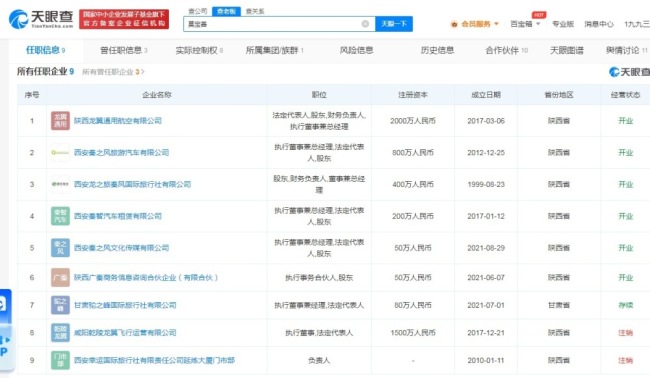Image resolution: width=650 pixels, height=378 pixels.
Task: Open the 任职信息 tab
Action: [45, 50]
